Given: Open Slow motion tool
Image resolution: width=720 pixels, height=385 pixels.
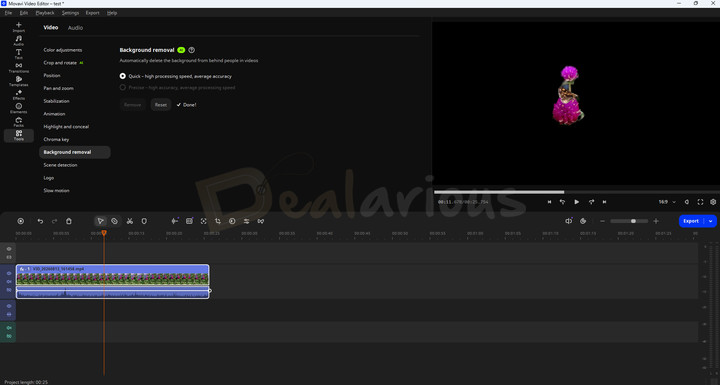Looking at the screenshot, I should click(x=56, y=190).
